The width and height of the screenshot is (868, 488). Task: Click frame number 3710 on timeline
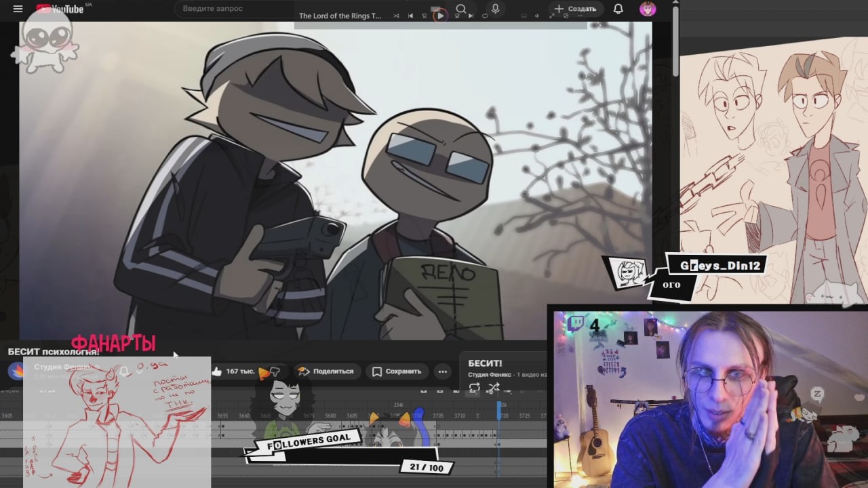click(459, 415)
